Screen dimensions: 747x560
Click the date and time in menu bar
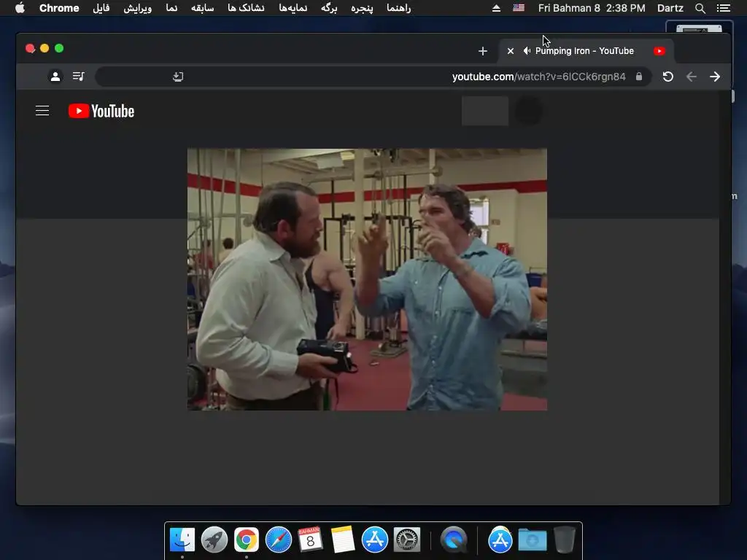point(592,8)
